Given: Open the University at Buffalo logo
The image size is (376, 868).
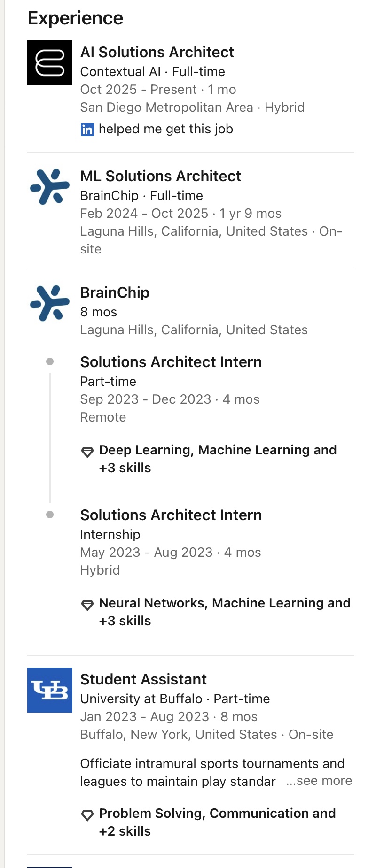Looking at the screenshot, I should (x=50, y=690).
